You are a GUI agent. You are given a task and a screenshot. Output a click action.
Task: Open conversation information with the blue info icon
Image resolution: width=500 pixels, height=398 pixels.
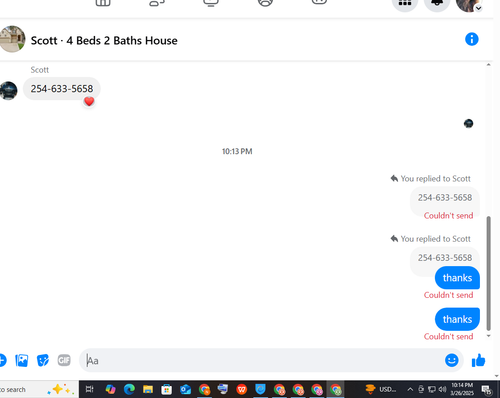coord(471,39)
